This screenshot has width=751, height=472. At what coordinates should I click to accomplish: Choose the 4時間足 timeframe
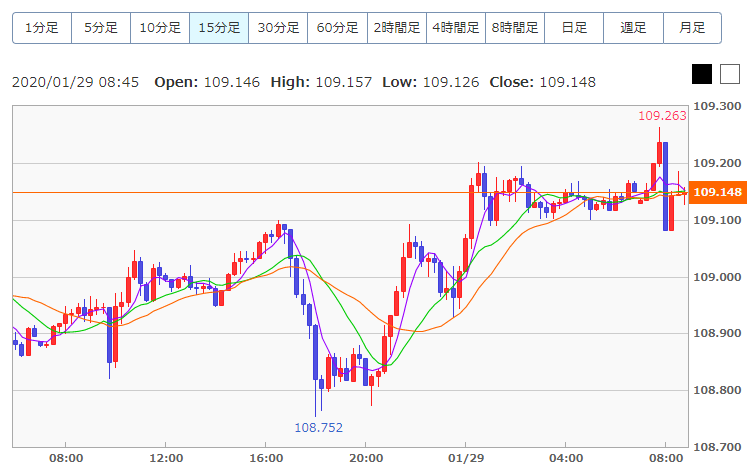pos(456,28)
